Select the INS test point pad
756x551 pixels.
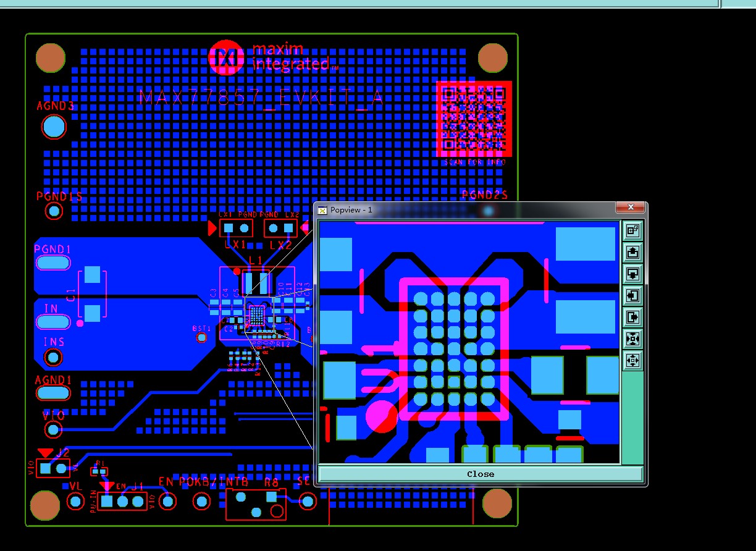[x=54, y=357]
